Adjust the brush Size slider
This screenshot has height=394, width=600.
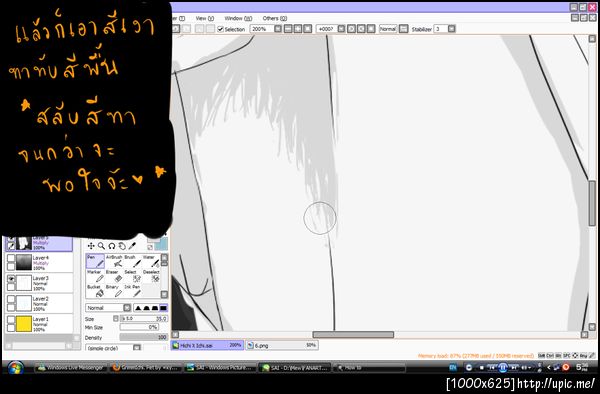[144, 319]
